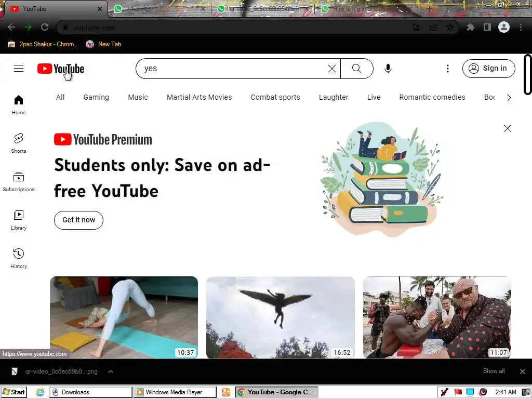This screenshot has width=532, height=399.
Task: Switch to the Downloads taskbar window
Action: pos(90,392)
